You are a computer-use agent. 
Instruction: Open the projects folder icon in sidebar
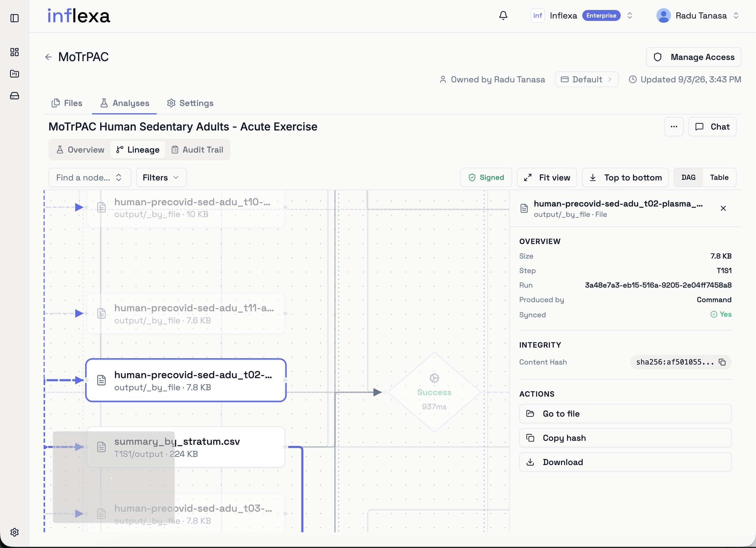14,74
